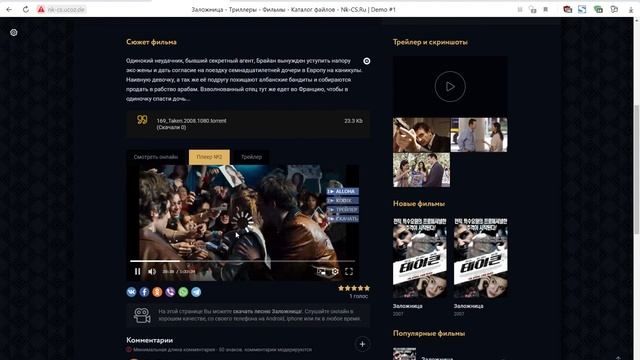Share the page on VK
This screenshot has width=640, height=360.
pyautogui.click(x=131, y=292)
